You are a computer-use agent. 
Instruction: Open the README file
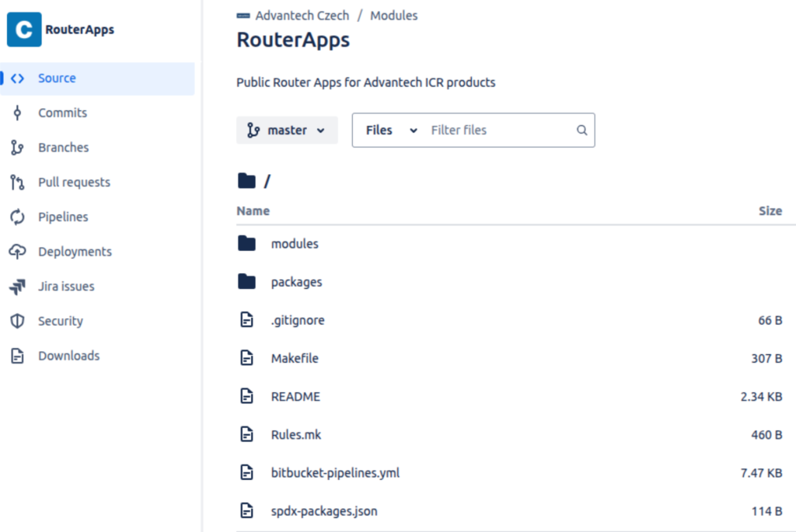tap(295, 397)
